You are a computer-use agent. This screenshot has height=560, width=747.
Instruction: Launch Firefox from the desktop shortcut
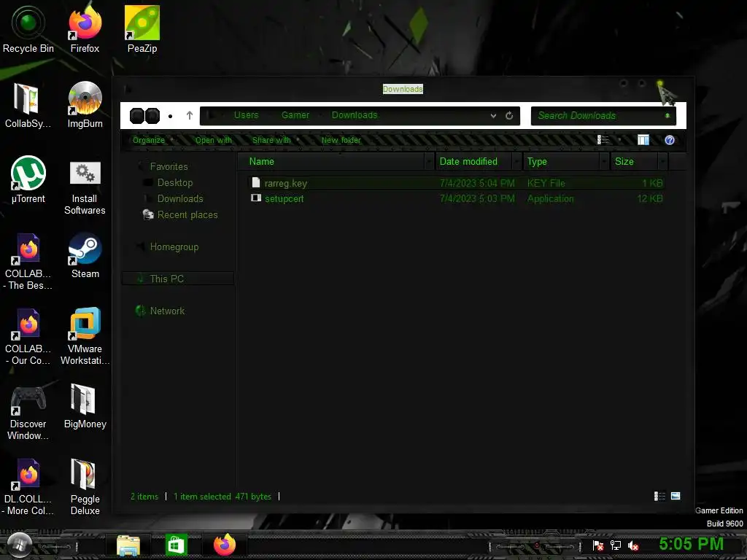point(85,29)
